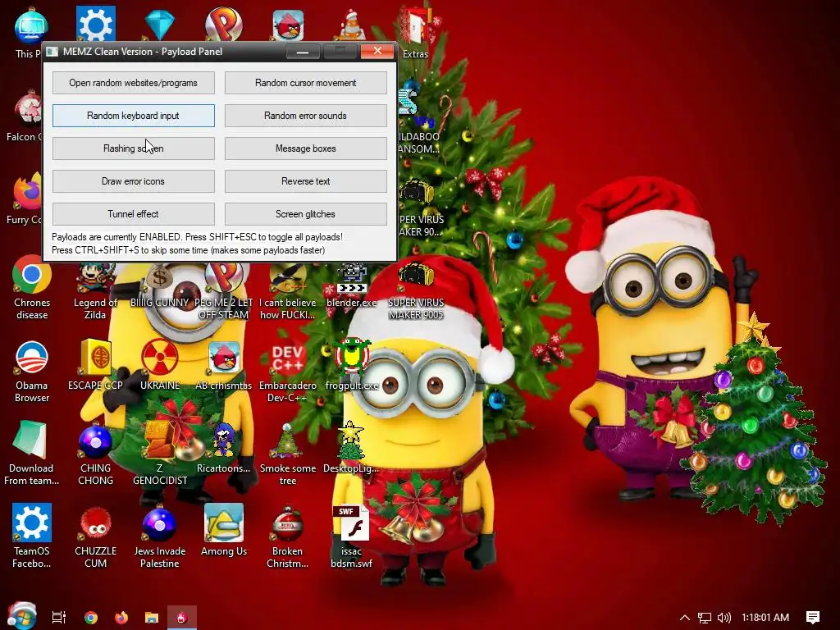
Task: Switch to the MEMZ taskbar button
Action: [x=182, y=618]
